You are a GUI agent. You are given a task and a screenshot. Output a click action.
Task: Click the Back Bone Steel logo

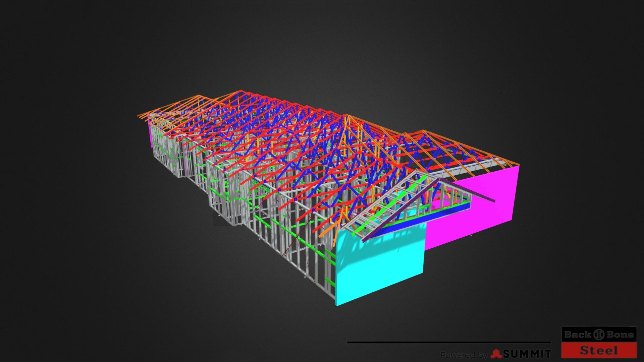599,342
